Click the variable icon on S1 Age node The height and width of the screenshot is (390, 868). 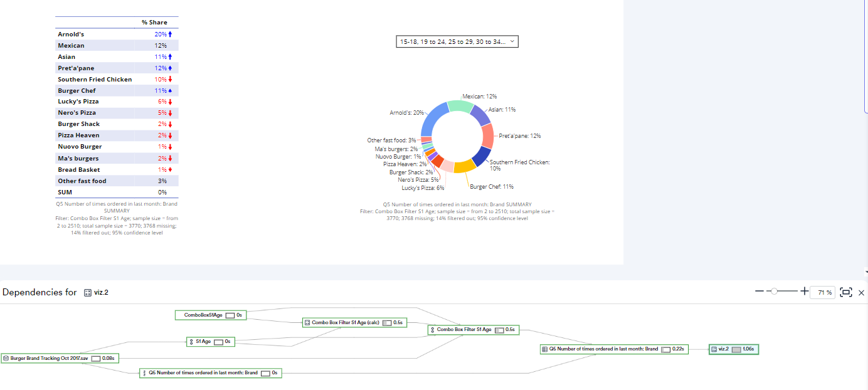coord(191,342)
